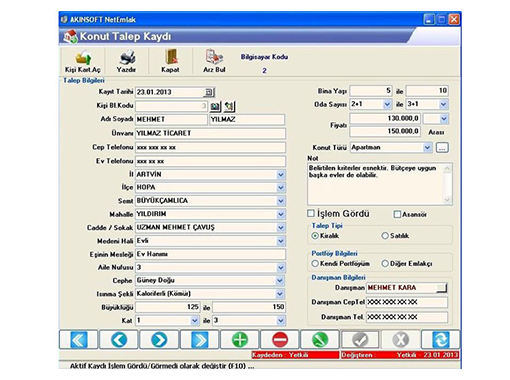This screenshot has height=380, width=510.
Task: Check the İşlem Gördü checkbox
Action: tap(311, 213)
